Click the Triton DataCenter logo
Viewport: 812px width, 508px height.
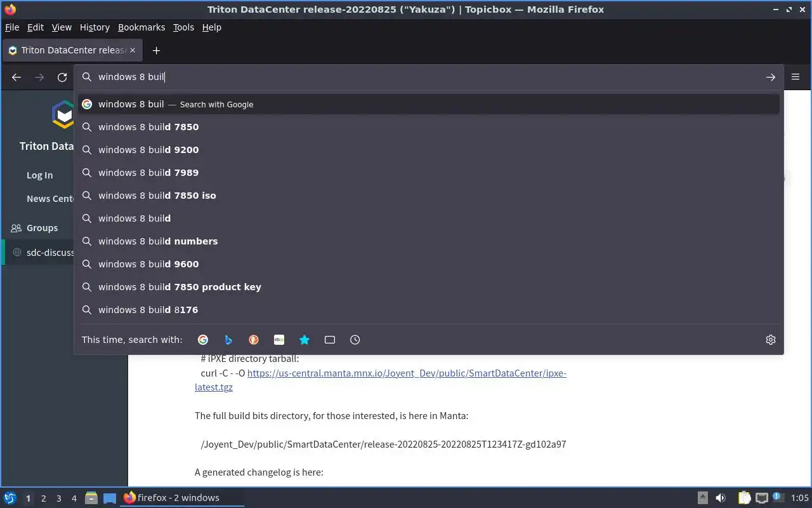pos(63,115)
